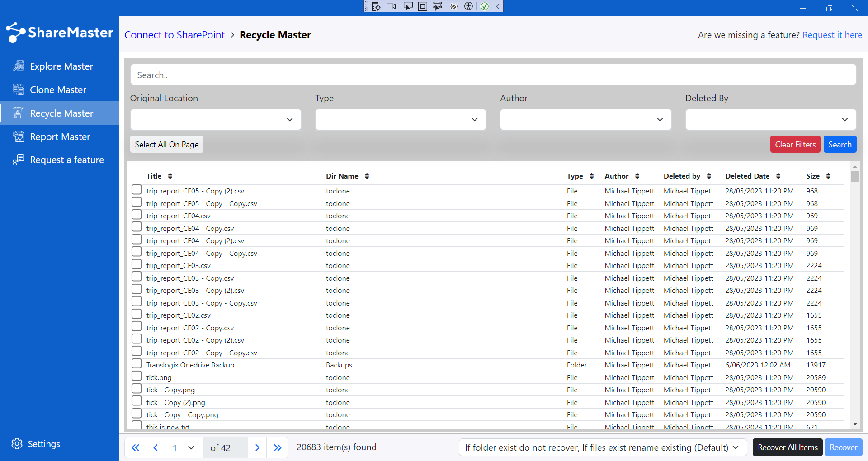Click Select All On Page button

(x=167, y=145)
